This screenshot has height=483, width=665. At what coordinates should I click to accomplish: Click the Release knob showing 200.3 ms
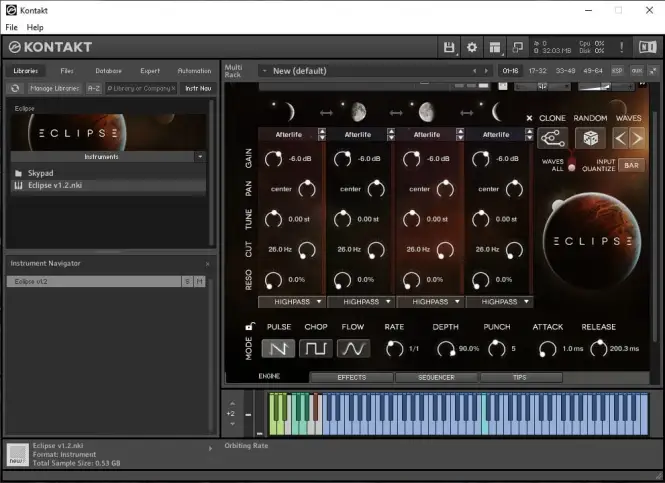(x=598, y=349)
